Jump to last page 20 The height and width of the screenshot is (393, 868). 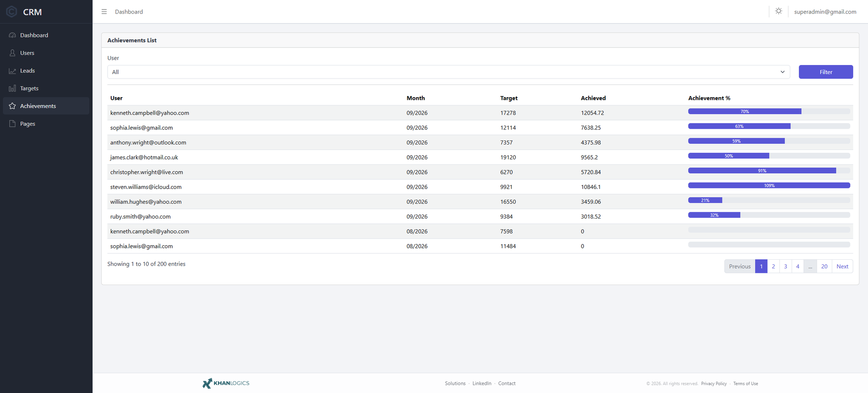pyautogui.click(x=824, y=267)
